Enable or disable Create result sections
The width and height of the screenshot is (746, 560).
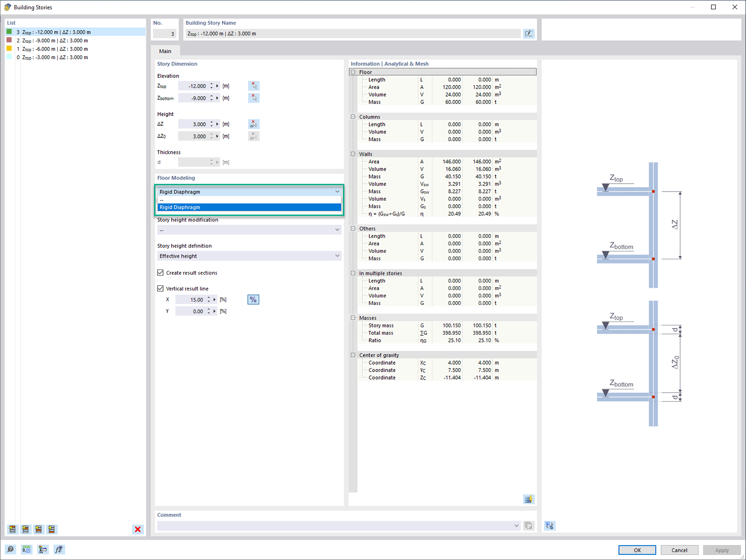160,273
